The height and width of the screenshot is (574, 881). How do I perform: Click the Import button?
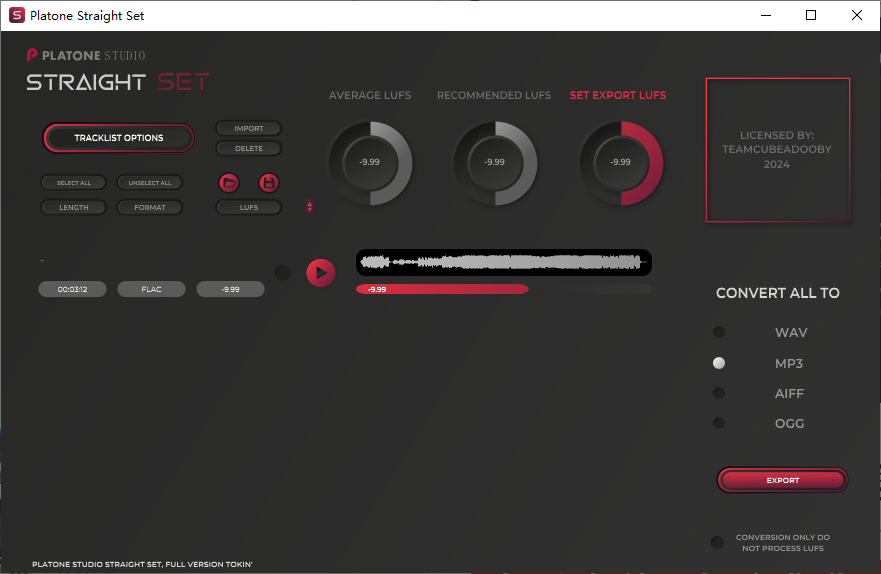coord(249,128)
